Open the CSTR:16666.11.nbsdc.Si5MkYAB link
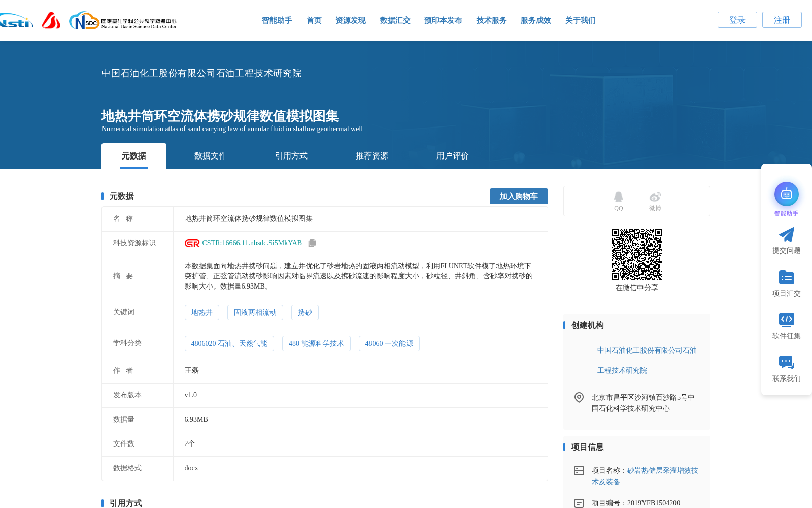 click(x=252, y=243)
